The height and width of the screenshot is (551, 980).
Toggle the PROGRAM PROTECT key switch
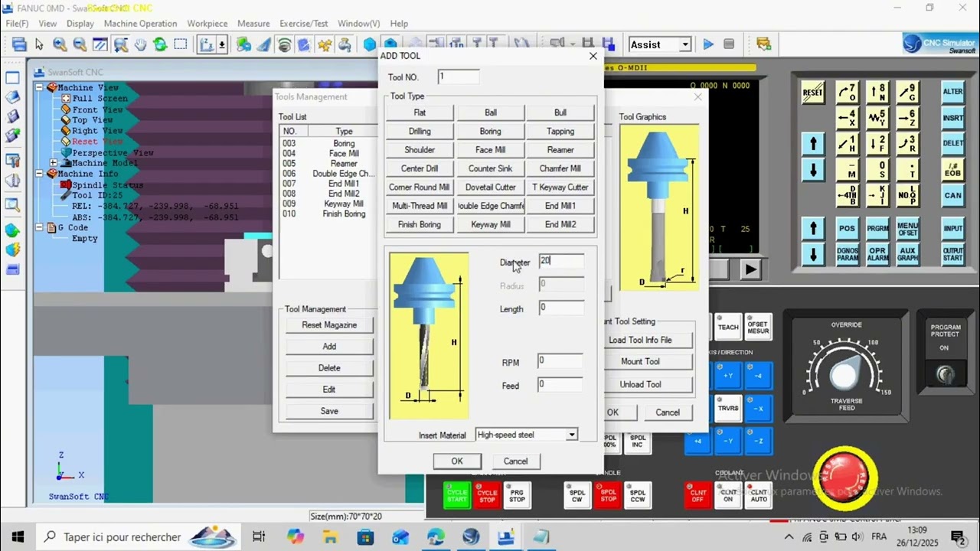click(945, 373)
